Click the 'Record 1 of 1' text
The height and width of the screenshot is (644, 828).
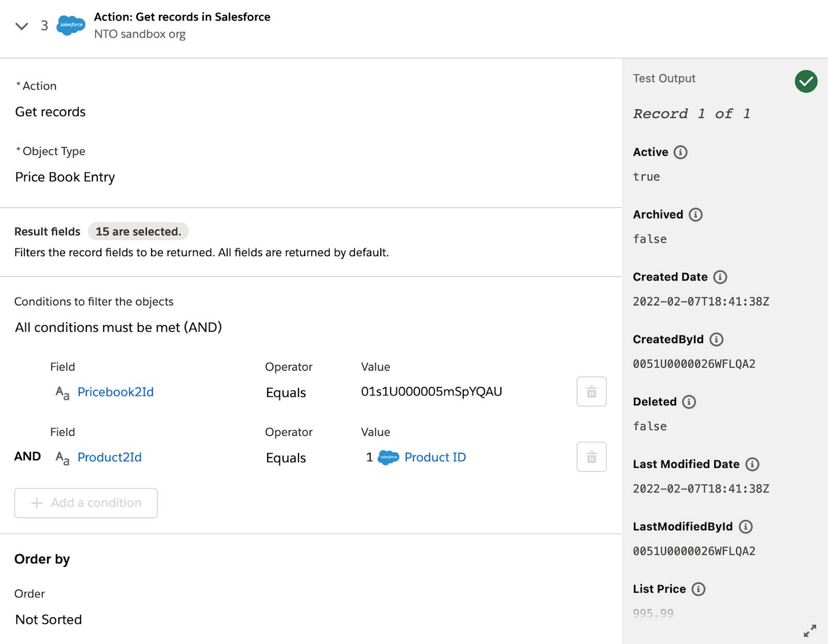click(692, 113)
